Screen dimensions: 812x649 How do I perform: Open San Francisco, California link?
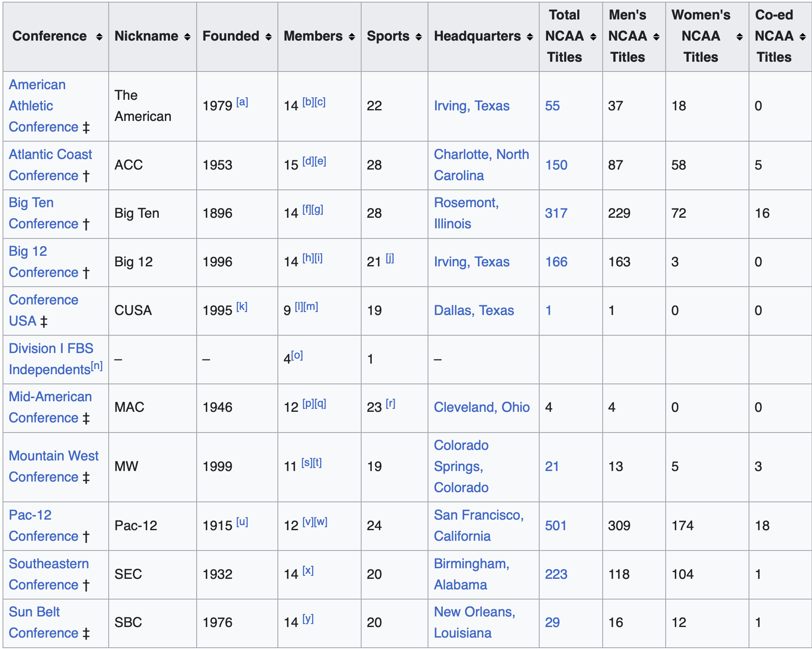(x=479, y=526)
